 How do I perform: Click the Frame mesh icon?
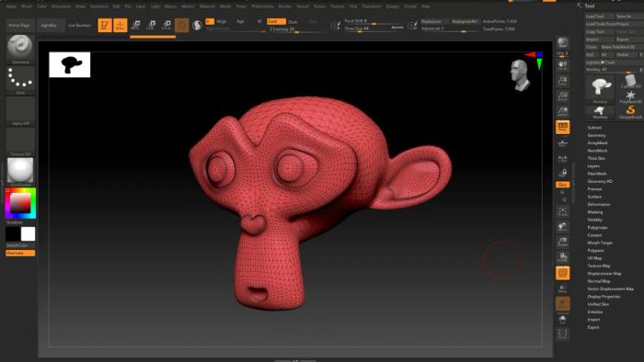pyautogui.click(x=563, y=211)
